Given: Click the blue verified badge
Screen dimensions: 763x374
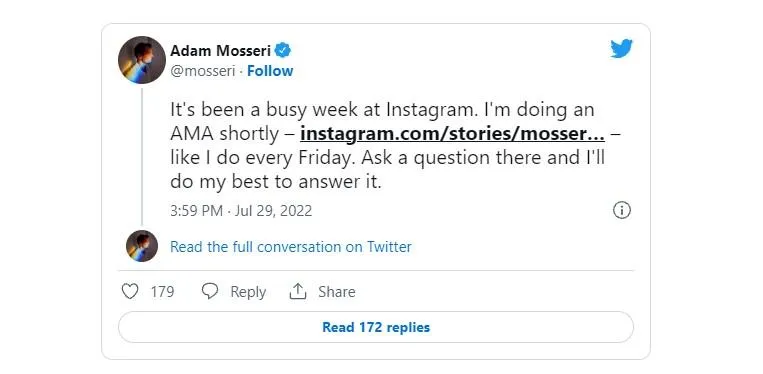Looking at the screenshot, I should [x=283, y=50].
